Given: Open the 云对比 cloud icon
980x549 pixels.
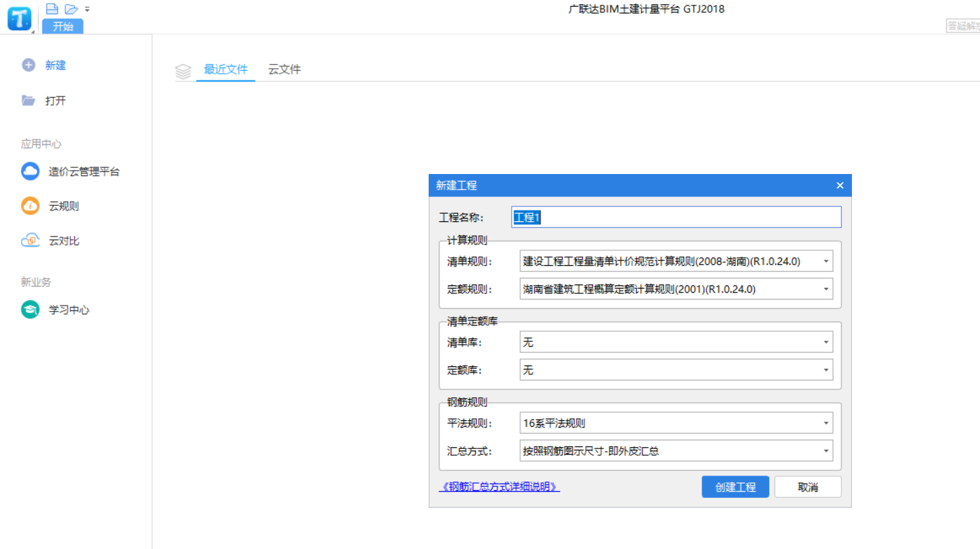Looking at the screenshot, I should coord(30,241).
